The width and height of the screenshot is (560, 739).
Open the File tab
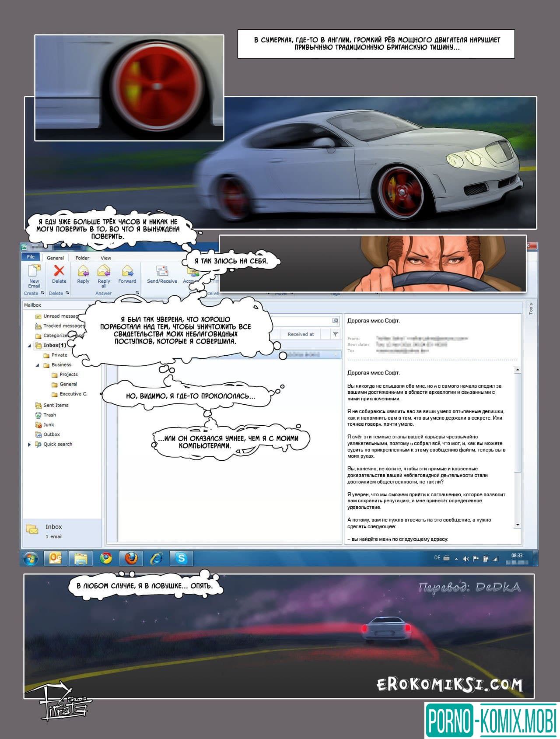tap(31, 257)
